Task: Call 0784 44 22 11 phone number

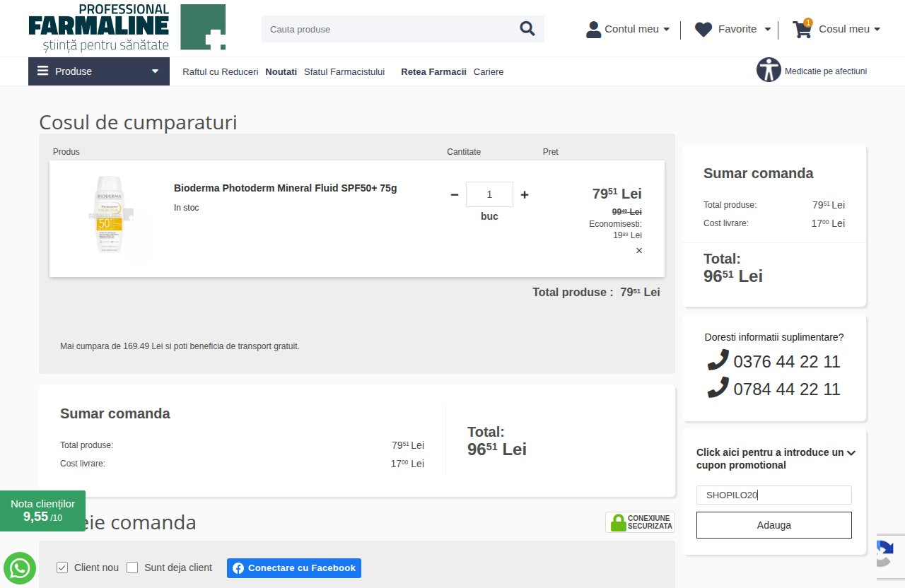Action: 787,389
